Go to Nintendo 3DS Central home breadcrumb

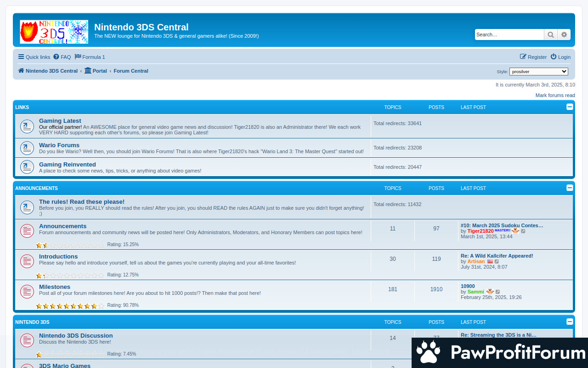coord(48,71)
